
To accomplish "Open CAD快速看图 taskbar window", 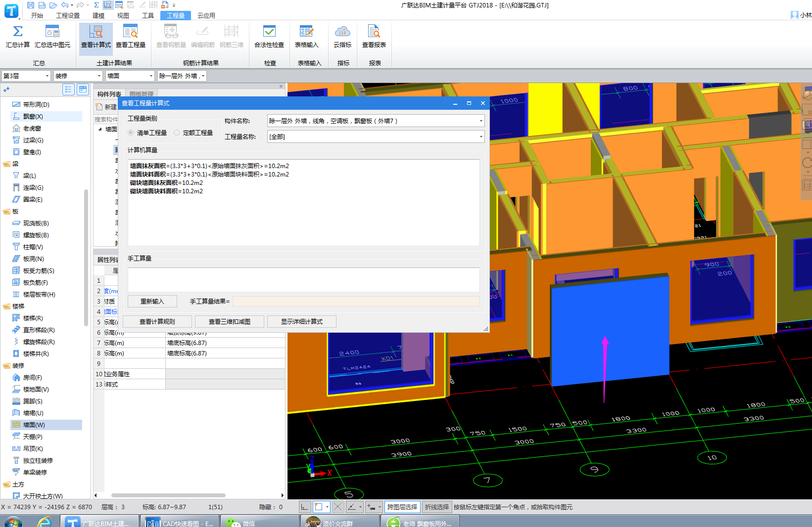I will (180, 523).
